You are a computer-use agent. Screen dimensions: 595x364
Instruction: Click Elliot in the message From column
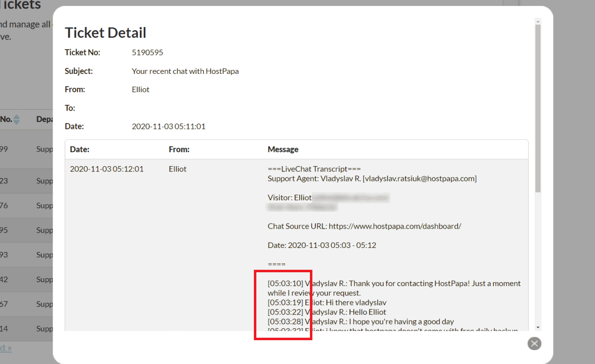(x=178, y=169)
